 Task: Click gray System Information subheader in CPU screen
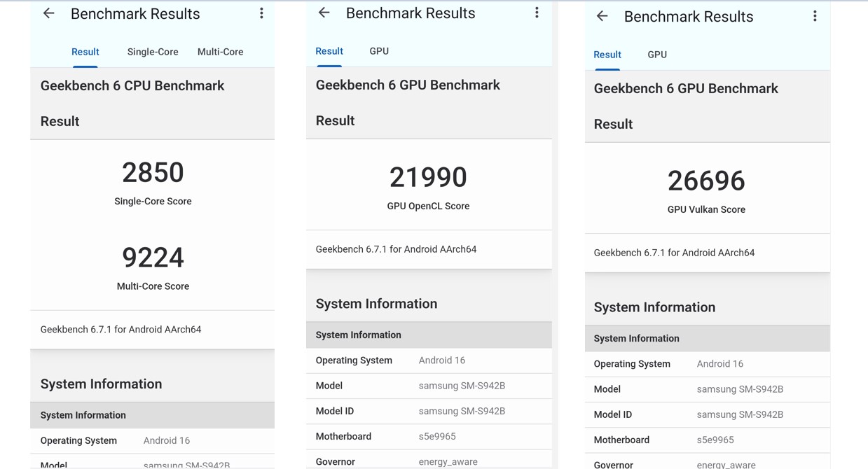pos(152,415)
